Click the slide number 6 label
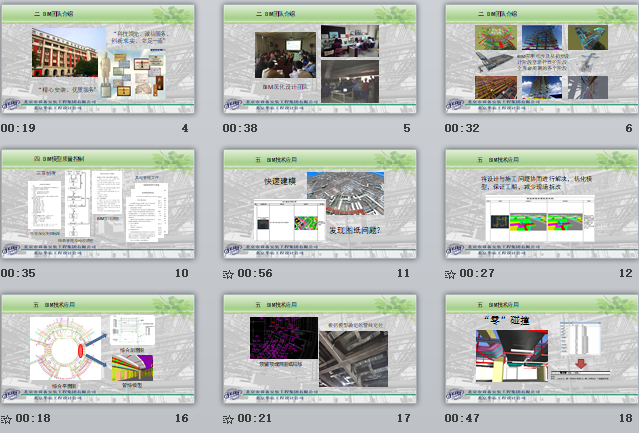Image resolution: width=639 pixels, height=433 pixels. coord(628,129)
